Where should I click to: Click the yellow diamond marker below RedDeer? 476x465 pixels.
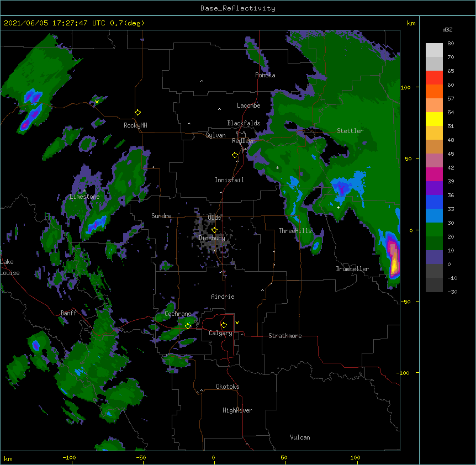(235, 155)
